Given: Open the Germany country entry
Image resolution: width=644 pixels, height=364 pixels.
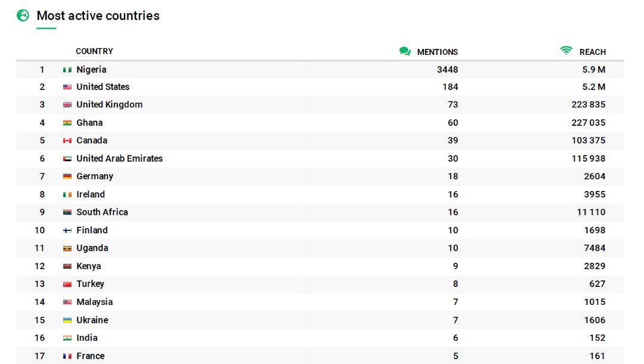Looking at the screenshot, I should click(x=94, y=177).
